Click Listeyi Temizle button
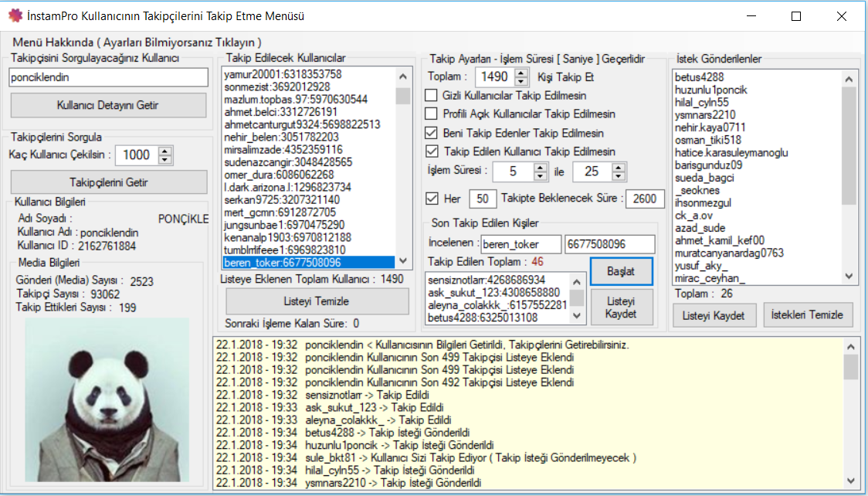This screenshot has height=496, width=868. coord(317,301)
